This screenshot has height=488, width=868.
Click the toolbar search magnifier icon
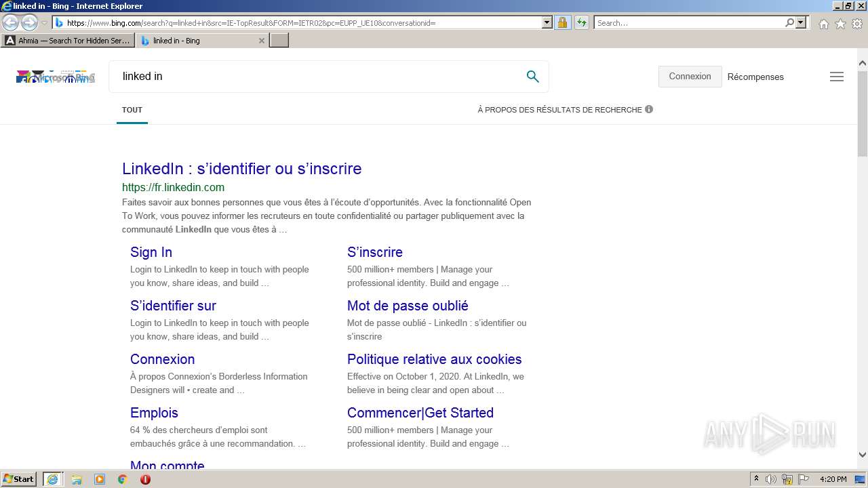pyautogui.click(x=790, y=23)
